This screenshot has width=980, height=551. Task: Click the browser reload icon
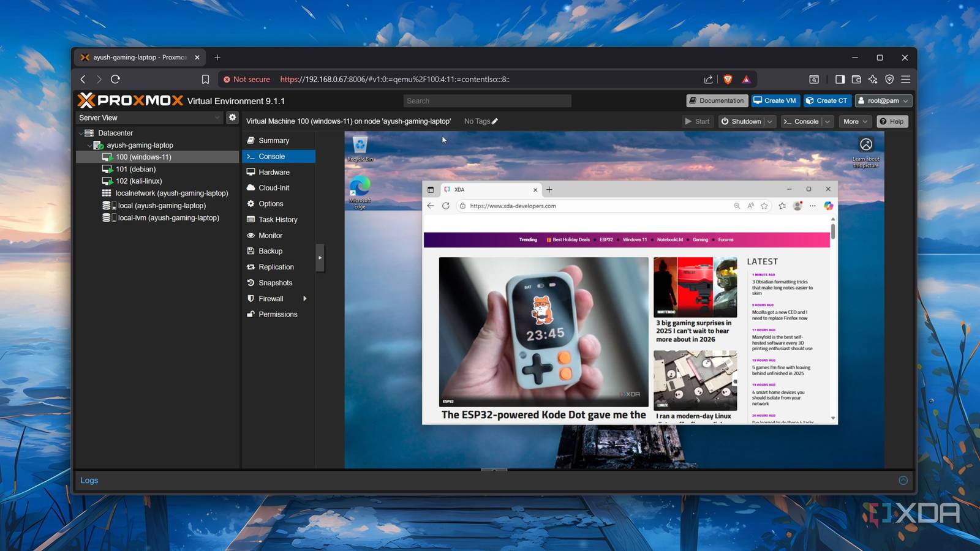point(115,79)
